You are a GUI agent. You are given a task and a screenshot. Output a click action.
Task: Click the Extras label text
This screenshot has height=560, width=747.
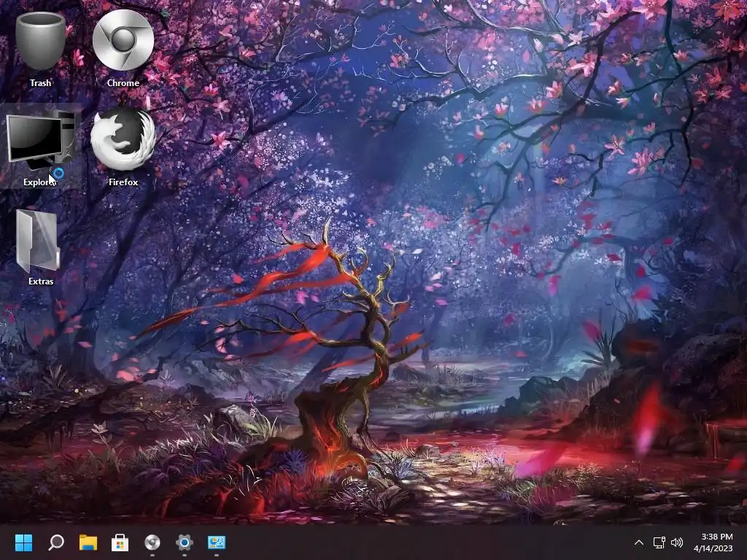41,281
